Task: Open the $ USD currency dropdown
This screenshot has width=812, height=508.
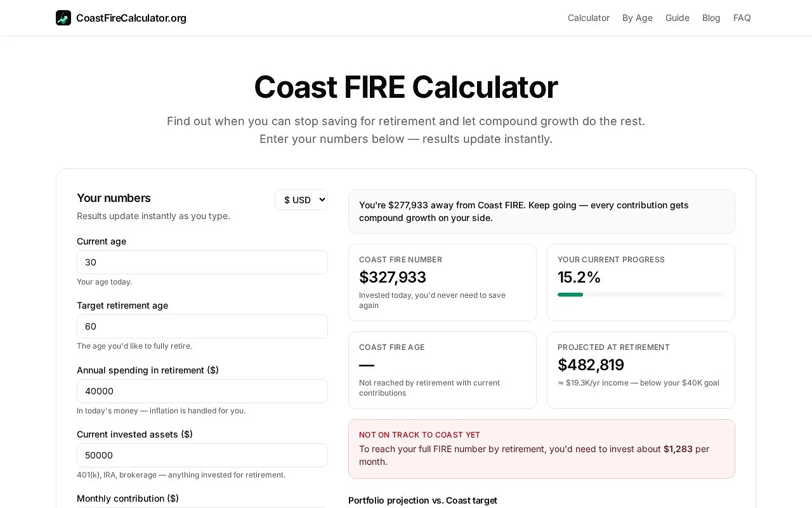Action: click(x=301, y=200)
